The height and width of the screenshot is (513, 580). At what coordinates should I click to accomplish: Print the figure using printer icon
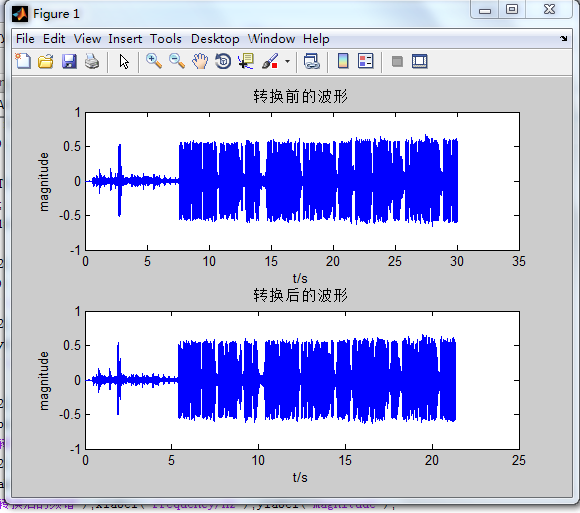click(x=92, y=61)
